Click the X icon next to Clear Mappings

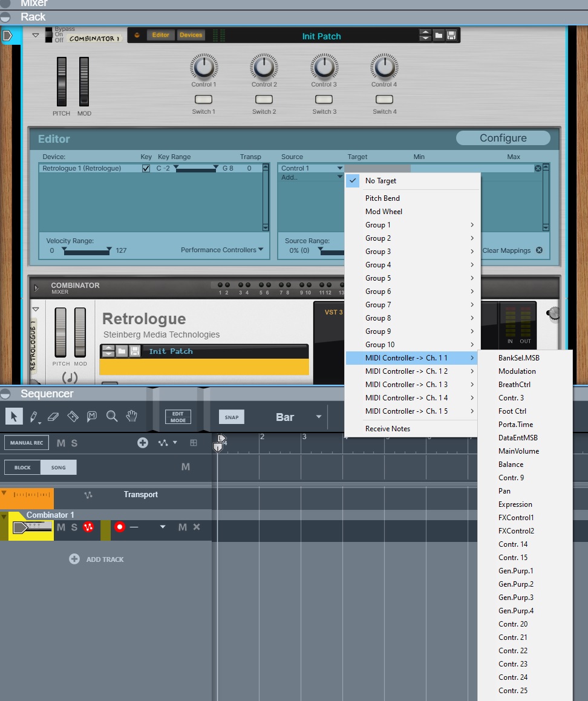click(x=539, y=250)
